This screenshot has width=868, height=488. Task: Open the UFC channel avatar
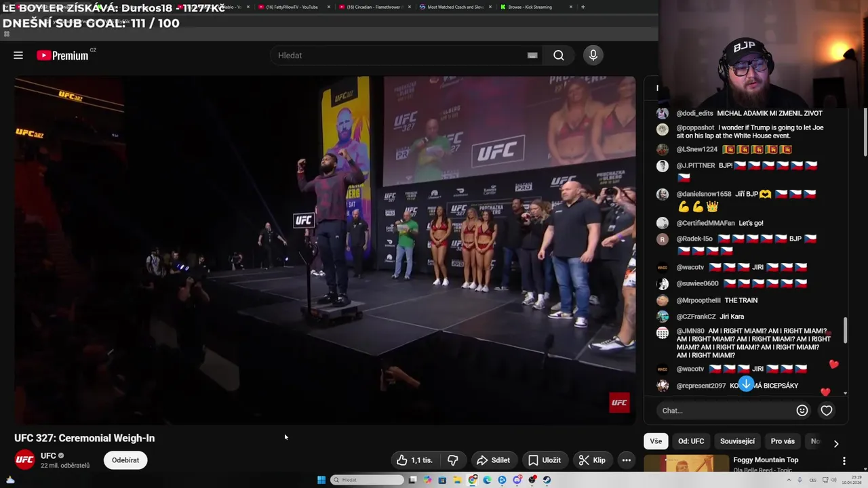coord(25,460)
